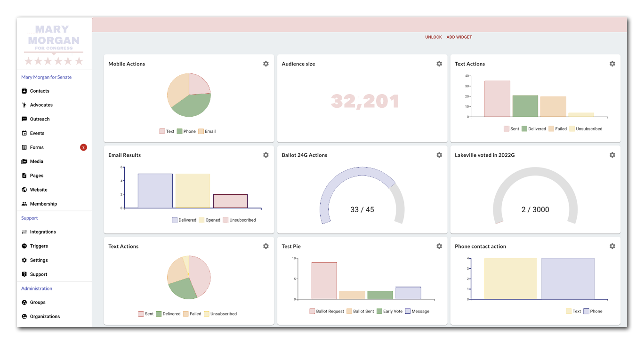
Task: Open Outreach via its chat icon
Action: tap(24, 119)
